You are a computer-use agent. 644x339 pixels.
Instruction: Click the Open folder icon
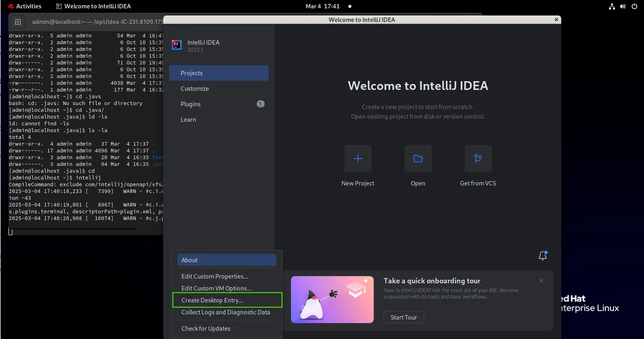pyautogui.click(x=418, y=158)
